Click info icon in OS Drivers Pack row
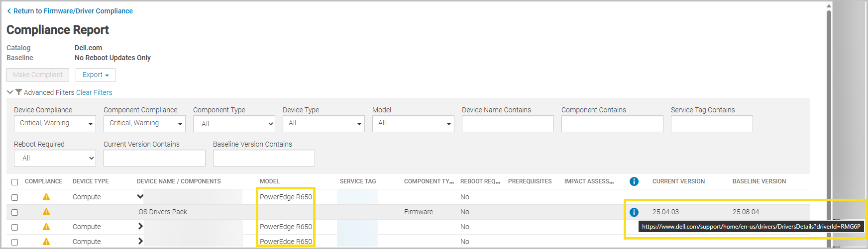Screen dimensions: 868x249 coord(634,212)
